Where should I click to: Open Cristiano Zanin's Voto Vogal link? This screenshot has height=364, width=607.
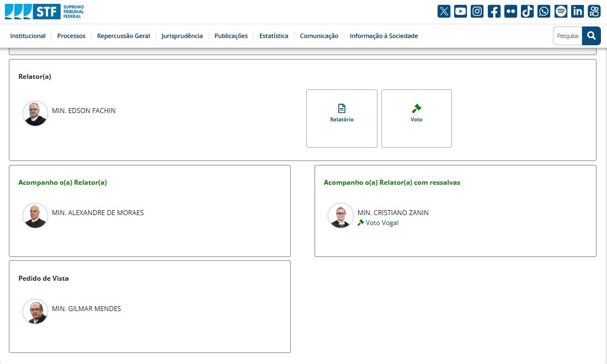tap(382, 223)
